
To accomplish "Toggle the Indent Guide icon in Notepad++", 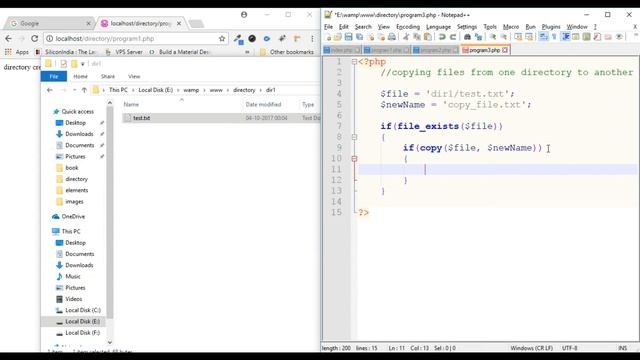I will (x=566, y=37).
